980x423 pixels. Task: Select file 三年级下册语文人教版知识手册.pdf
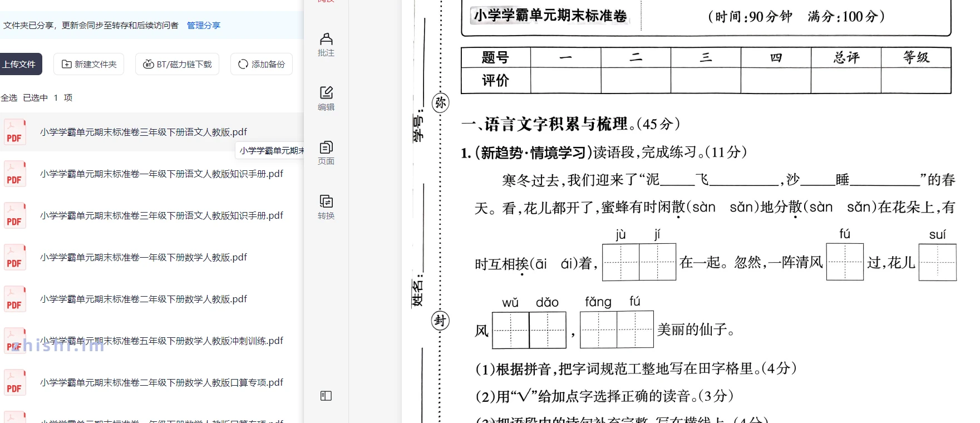coord(161,215)
